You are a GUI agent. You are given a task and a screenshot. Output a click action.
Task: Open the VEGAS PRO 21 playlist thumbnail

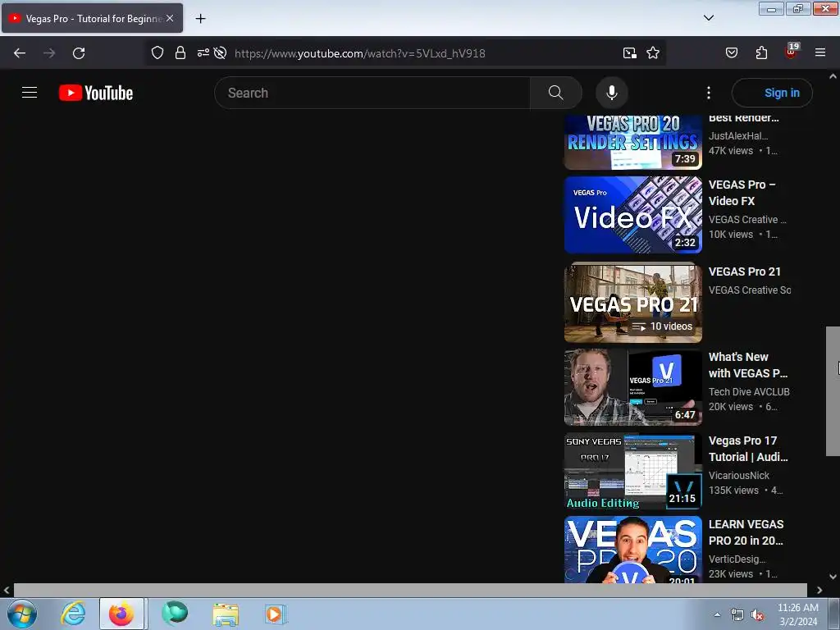[632, 304]
